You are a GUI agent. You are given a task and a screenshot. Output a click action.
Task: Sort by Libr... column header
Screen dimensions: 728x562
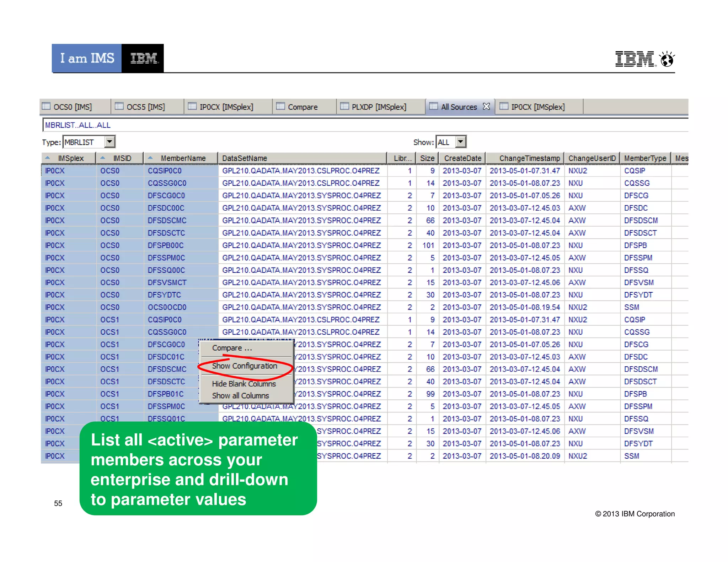coord(402,158)
